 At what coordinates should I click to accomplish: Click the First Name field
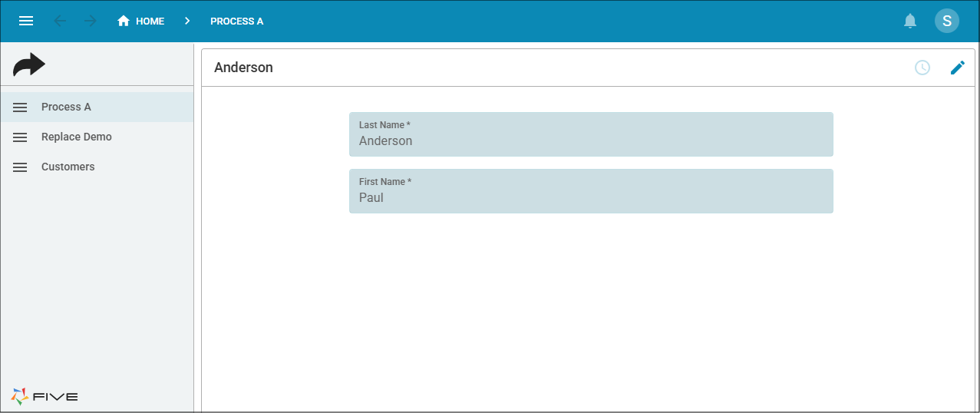(591, 191)
